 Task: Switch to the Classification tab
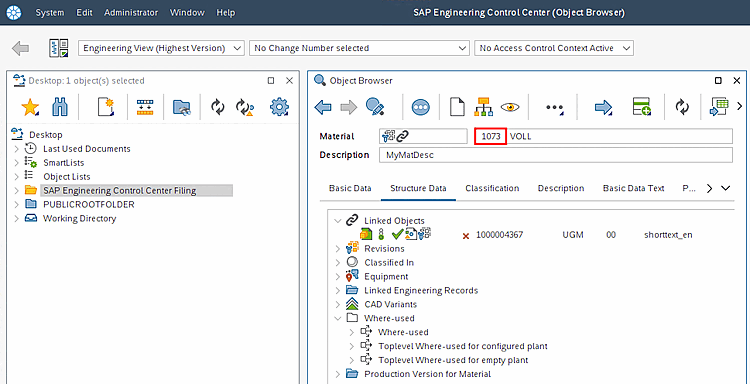492,188
